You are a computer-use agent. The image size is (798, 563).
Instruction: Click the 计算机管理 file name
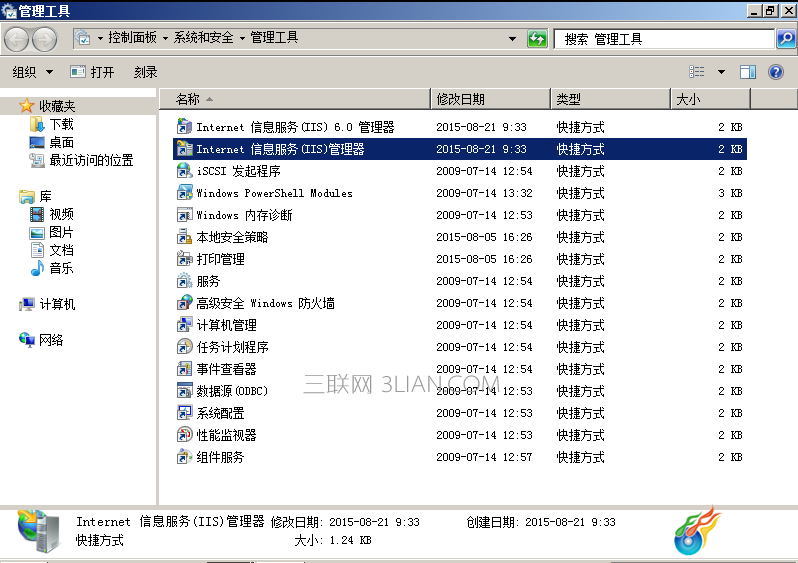point(226,325)
